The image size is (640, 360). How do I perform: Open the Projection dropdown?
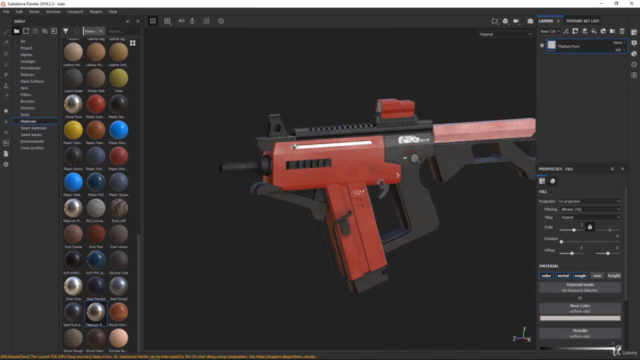(x=589, y=201)
